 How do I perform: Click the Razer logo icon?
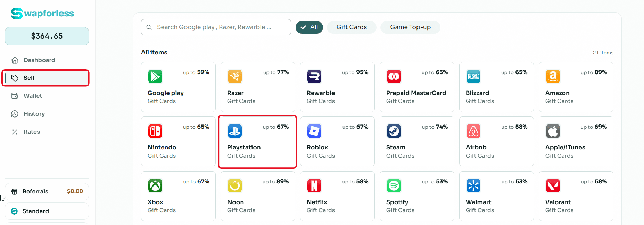tap(235, 76)
